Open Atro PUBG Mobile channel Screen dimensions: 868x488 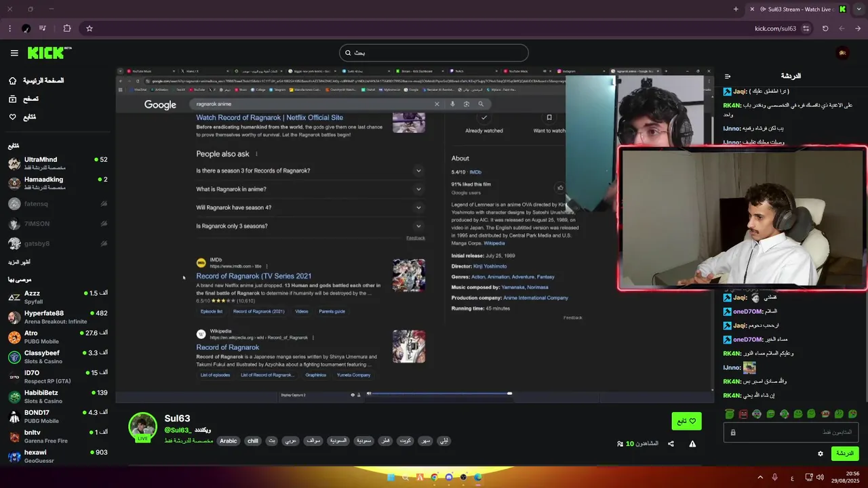[58, 337]
